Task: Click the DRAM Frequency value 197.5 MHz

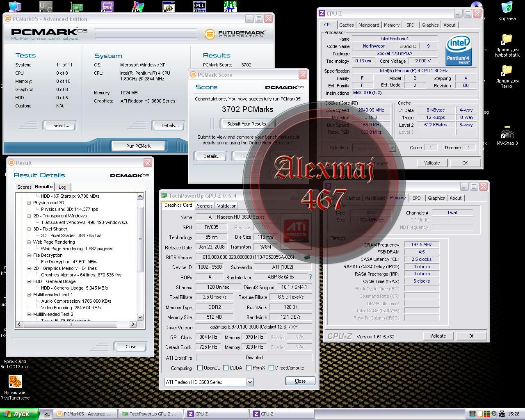Action: point(421,244)
